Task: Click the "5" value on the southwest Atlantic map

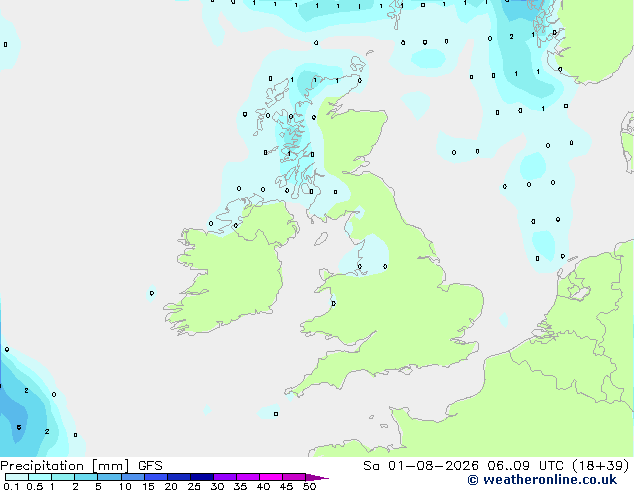Action: click(19, 427)
